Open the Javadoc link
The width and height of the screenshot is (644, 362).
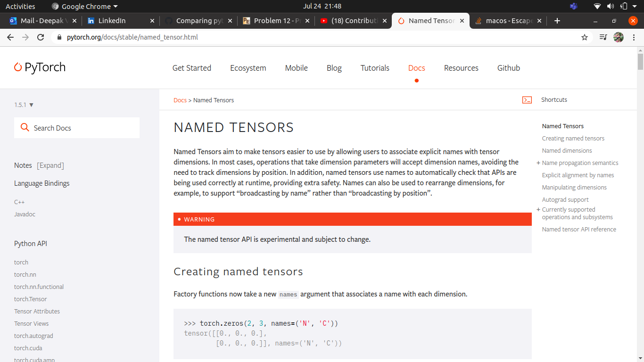pyautogui.click(x=25, y=214)
